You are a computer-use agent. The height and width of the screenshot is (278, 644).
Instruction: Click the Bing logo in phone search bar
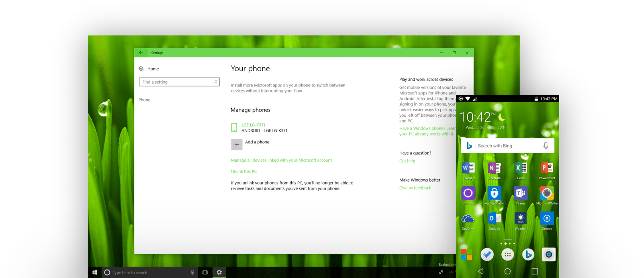pos(469,146)
